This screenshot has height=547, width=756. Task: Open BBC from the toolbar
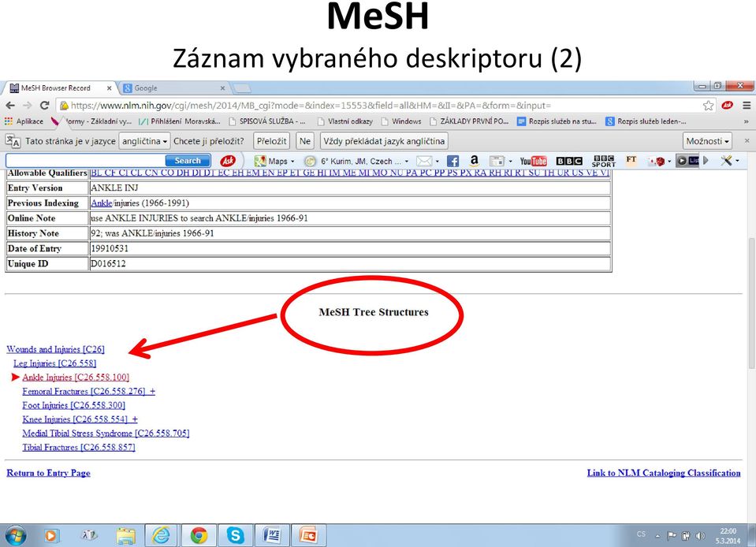[x=569, y=161]
